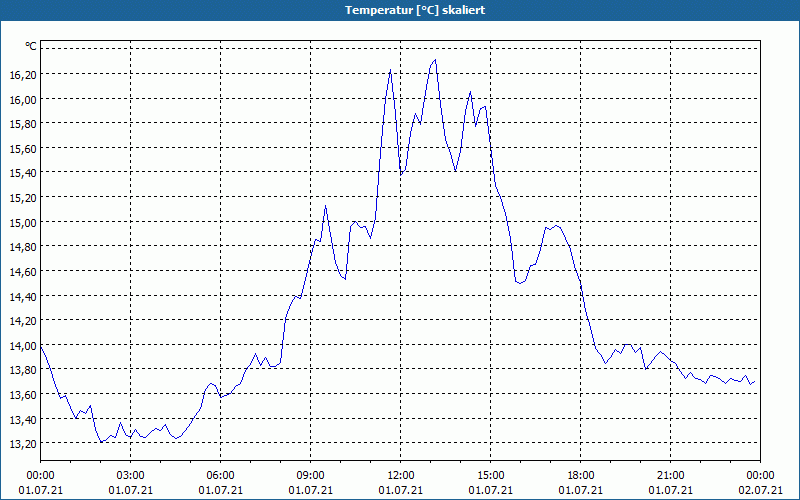The image size is (800, 500).
Task: Select the 18:00 time axis label
Action: coord(581,476)
